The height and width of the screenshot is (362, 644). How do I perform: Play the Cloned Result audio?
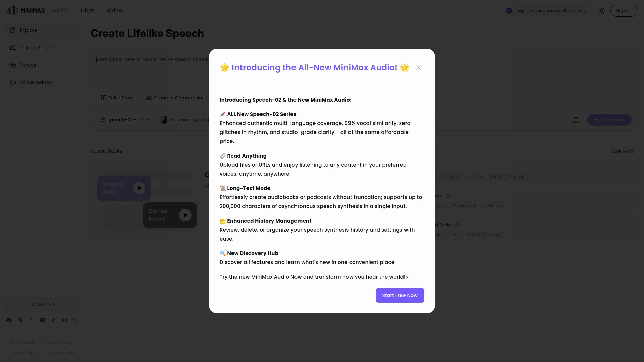pyautogui.click(x=185, y=215)
